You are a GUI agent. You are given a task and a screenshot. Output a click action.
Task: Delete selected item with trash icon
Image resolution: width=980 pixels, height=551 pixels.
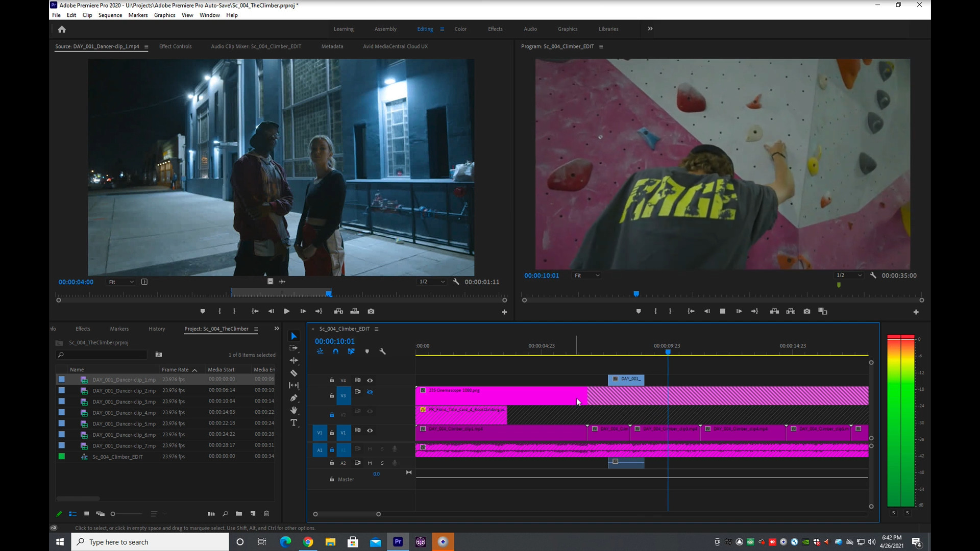tap(266, 514)
